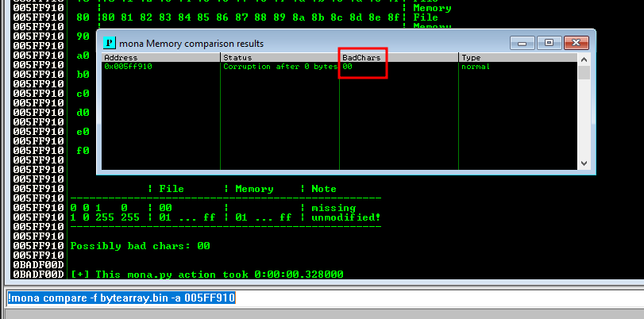The image size is (644, 319).
Task: Click the 'Memory' header in the log comparison table
Action: [x=254, y=189]
